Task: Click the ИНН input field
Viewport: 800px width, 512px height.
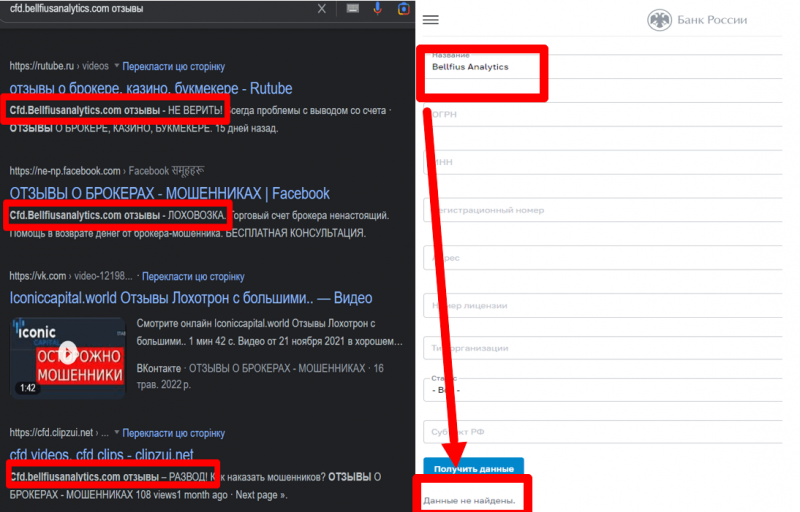Action: click(x=603, y=162)
